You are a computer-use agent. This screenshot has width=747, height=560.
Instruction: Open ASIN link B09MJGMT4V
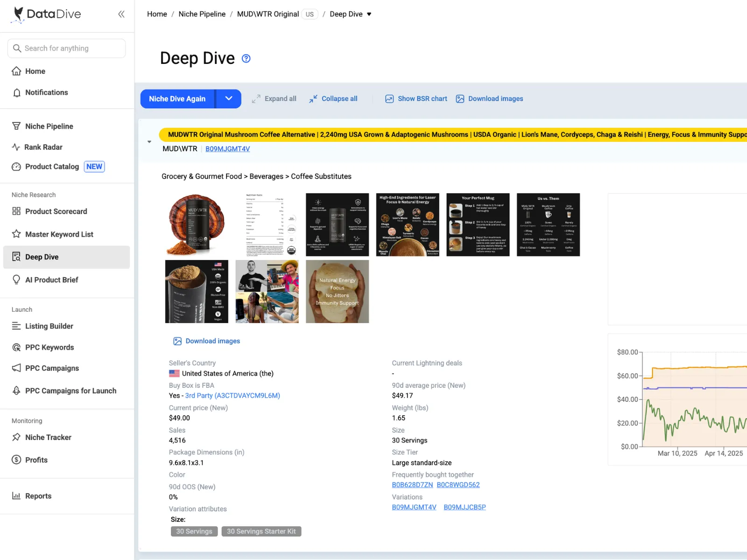(x=227, y=149)
